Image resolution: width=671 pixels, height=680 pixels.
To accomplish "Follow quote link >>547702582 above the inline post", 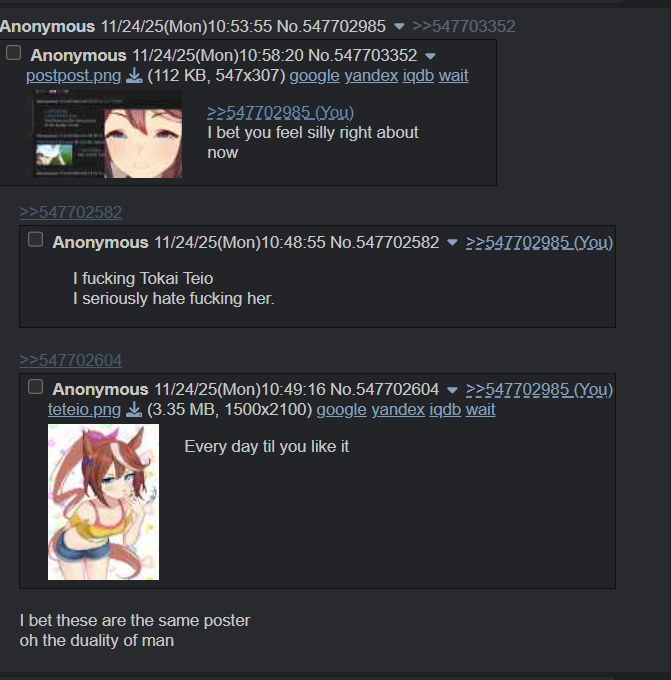I will coord(71,212).
